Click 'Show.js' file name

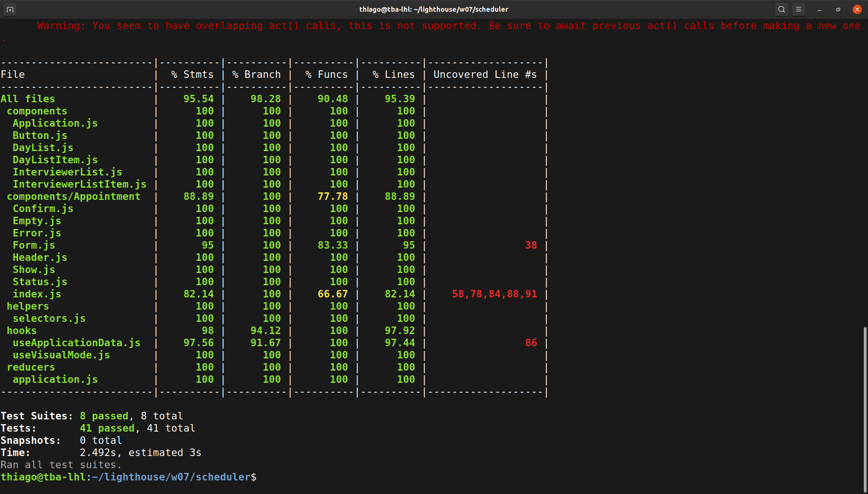click(x=34, y=270)
